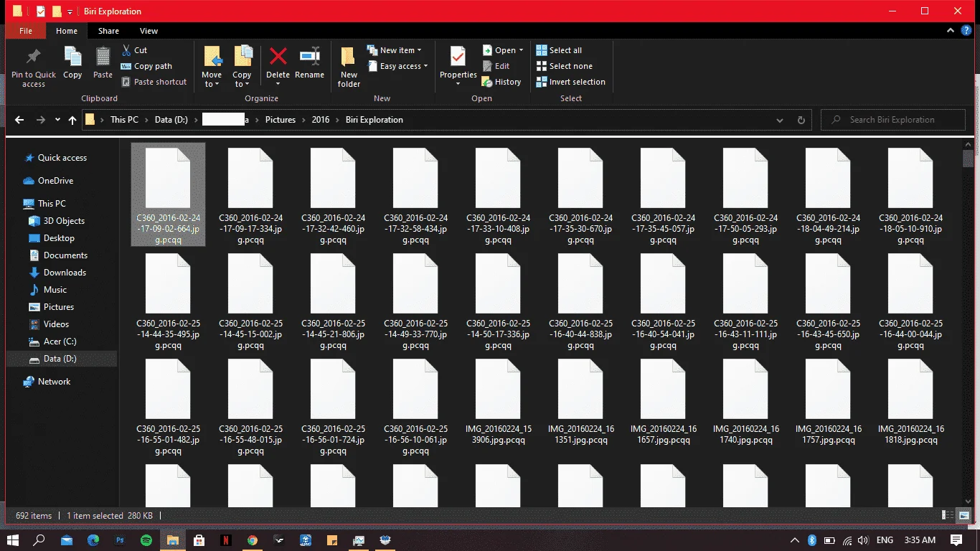Image resolution: width=980 pixels, height=551 pixels.
Task: Click Pictures in the address breadcrumb
Action: click(x=281, y=120)
